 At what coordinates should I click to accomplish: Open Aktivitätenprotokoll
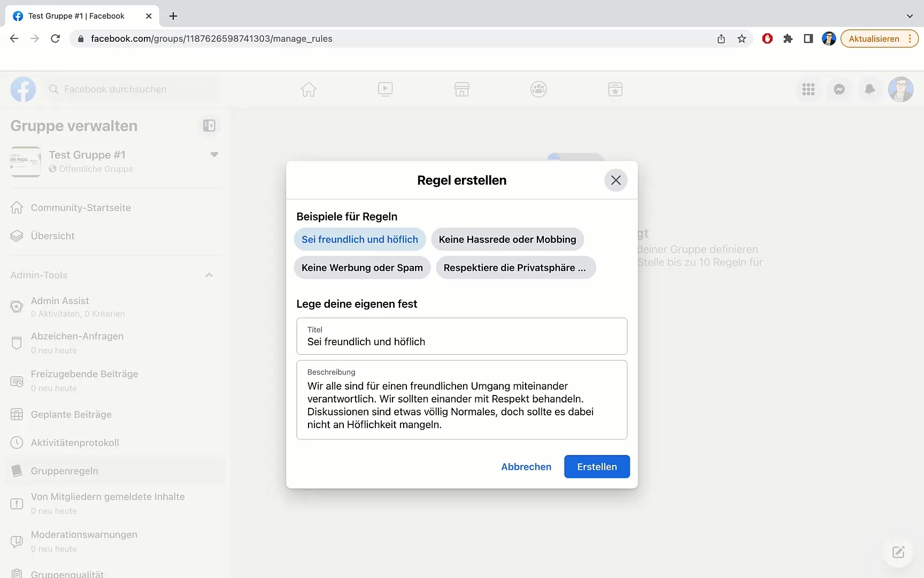pos(115,443)
